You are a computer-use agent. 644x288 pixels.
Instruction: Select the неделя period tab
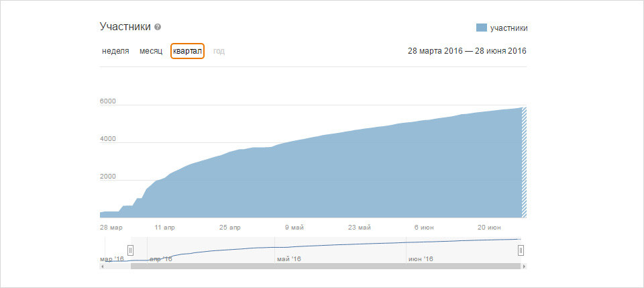click(115, 51)
